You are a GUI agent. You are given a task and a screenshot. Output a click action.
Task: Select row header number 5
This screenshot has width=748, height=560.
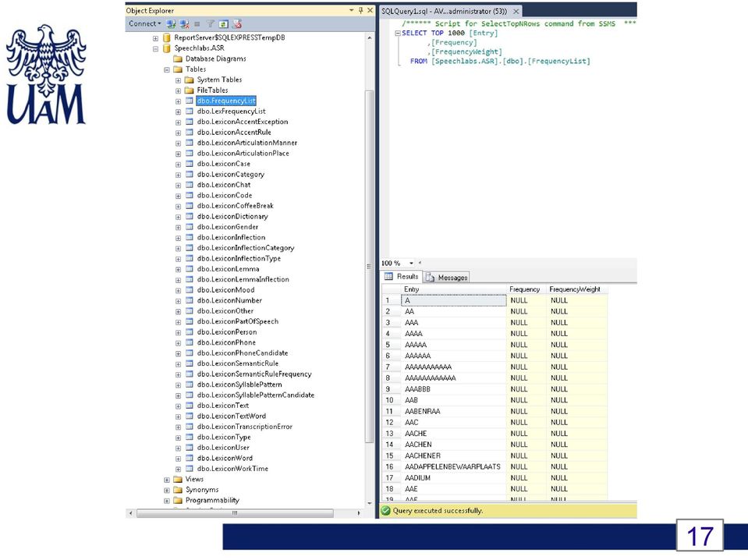click(x=392, y=345)
